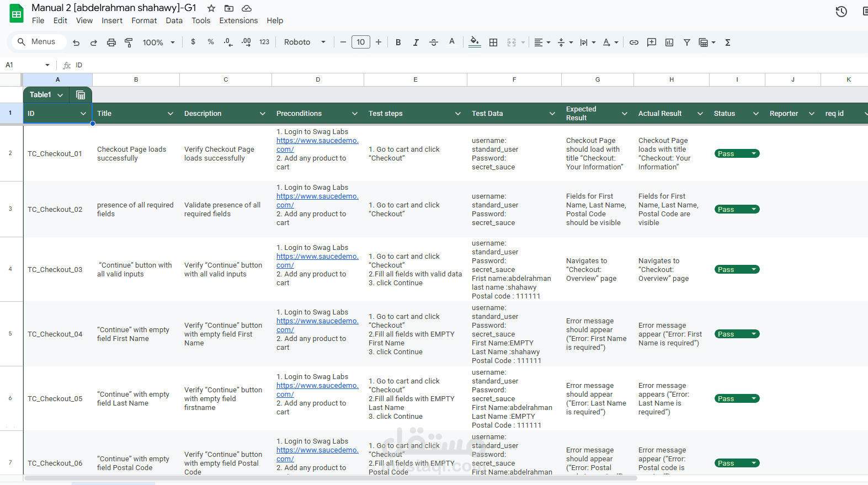Open the View menu

click(84, 20)
